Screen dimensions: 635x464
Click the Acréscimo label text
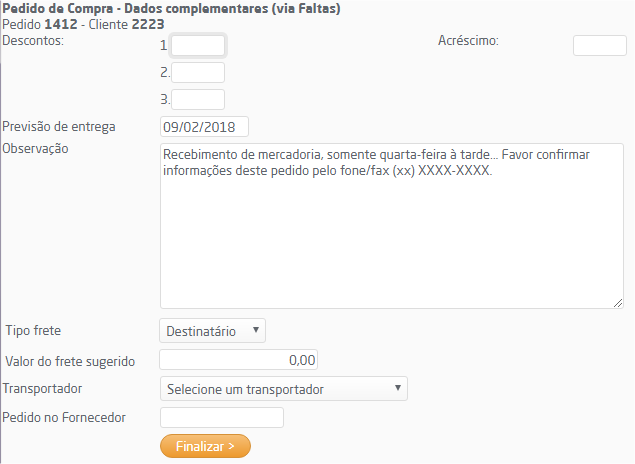click(x=468, y=41)
